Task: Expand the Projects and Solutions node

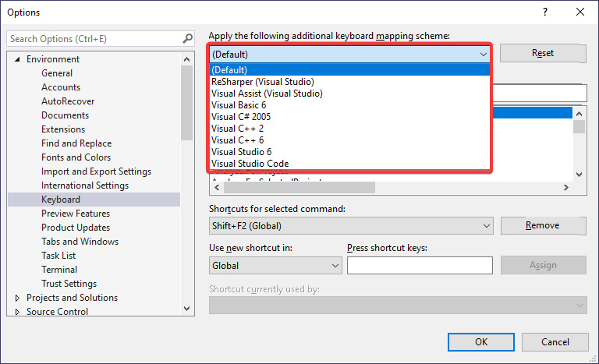Action: (x=17, y=298)
